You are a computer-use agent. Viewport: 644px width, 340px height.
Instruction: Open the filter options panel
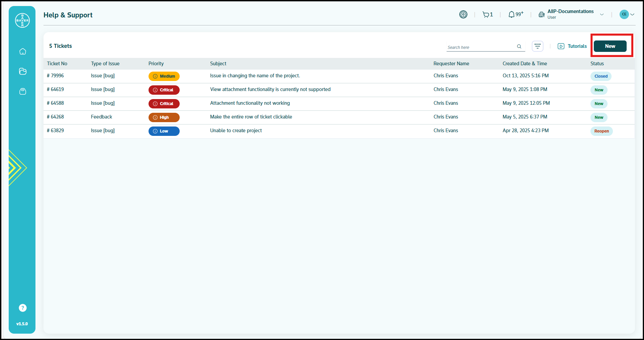click(x=538, y=46)
